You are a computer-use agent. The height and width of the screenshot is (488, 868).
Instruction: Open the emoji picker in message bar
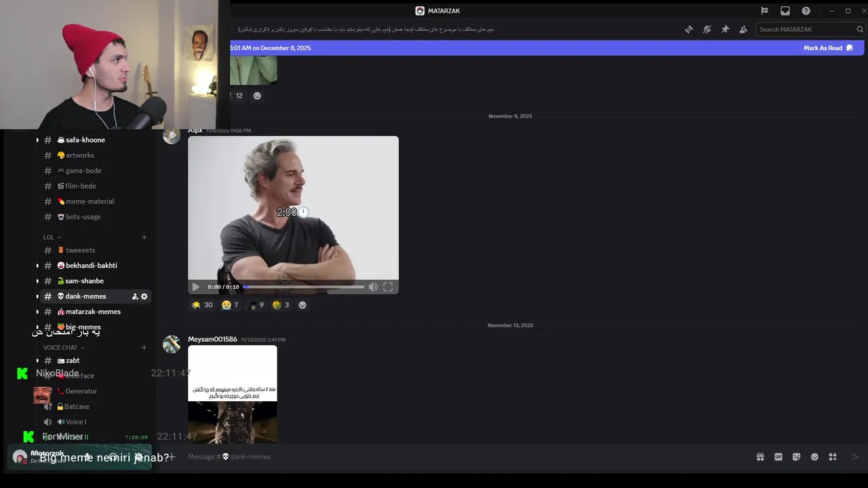click(x=814, y=457)
